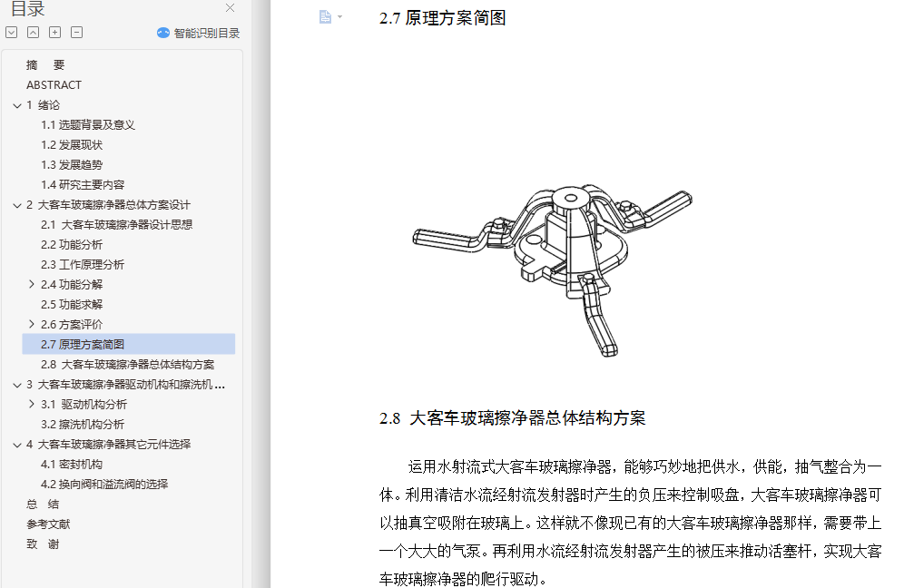The width and height of the screenshot is (904, 588).
Task: Select 2.5 功能求解 entry
Action: coord(72,304)
